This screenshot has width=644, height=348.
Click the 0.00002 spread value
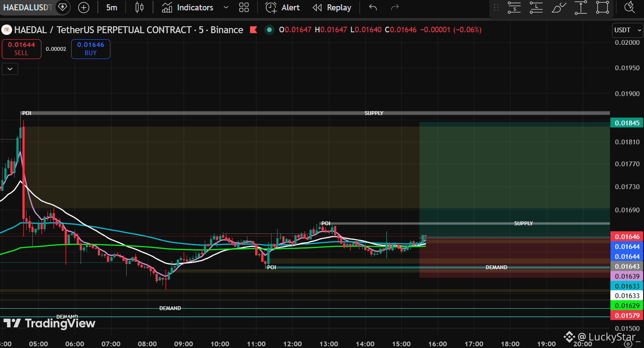(56, 49)
